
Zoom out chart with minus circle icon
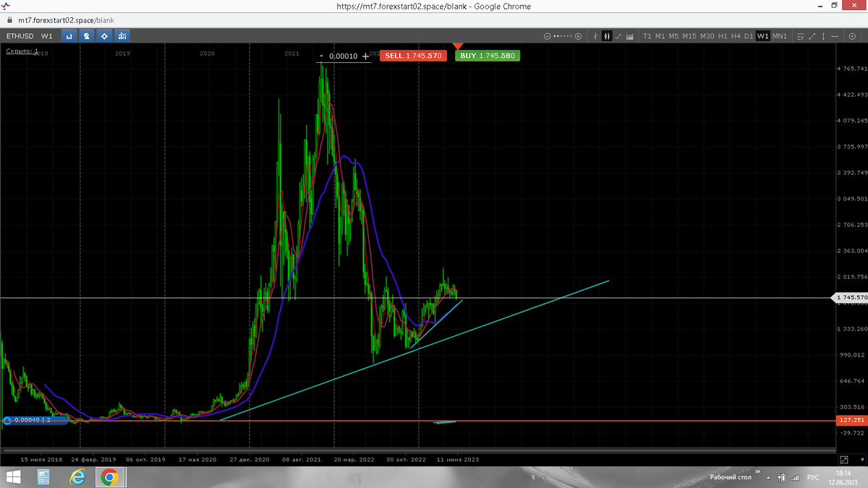pyautogui.click(x=548, y=36)
